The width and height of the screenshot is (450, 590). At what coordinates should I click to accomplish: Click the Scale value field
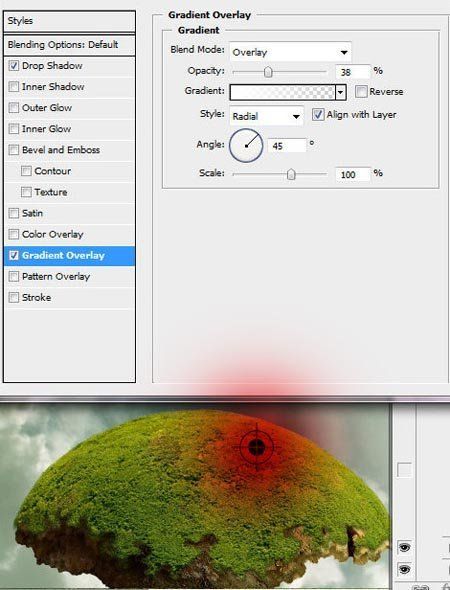(x=353, y=174)
